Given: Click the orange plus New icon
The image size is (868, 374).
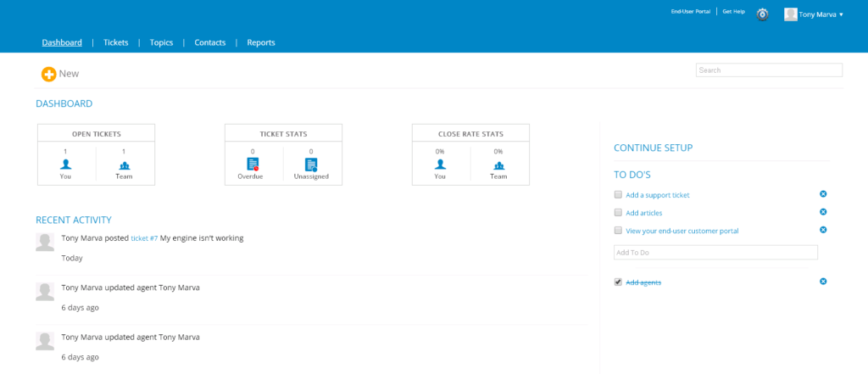Looking at the screenshot, I should [48, 75].
